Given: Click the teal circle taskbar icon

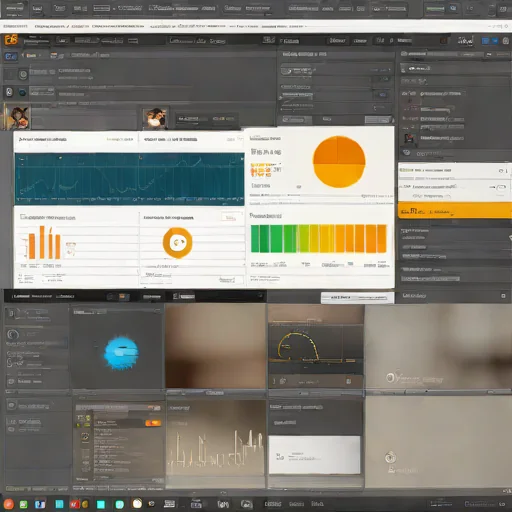Looking at the screenshot, I should (120, 504).
